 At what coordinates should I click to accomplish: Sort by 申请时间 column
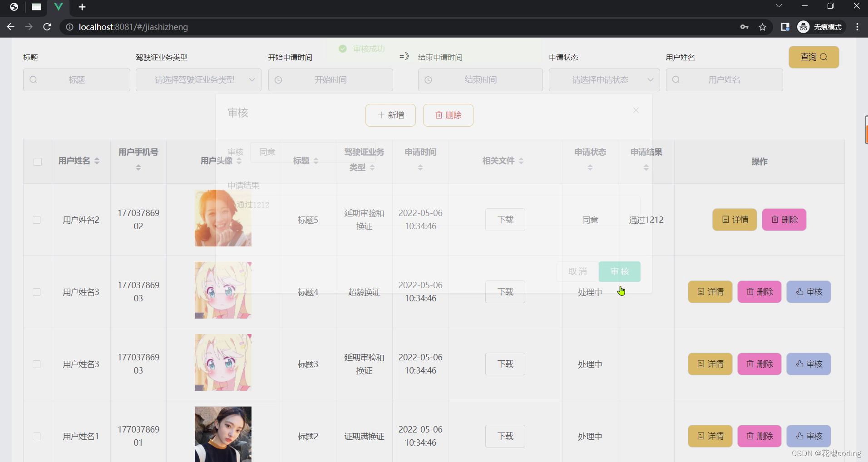pos(420,168)
